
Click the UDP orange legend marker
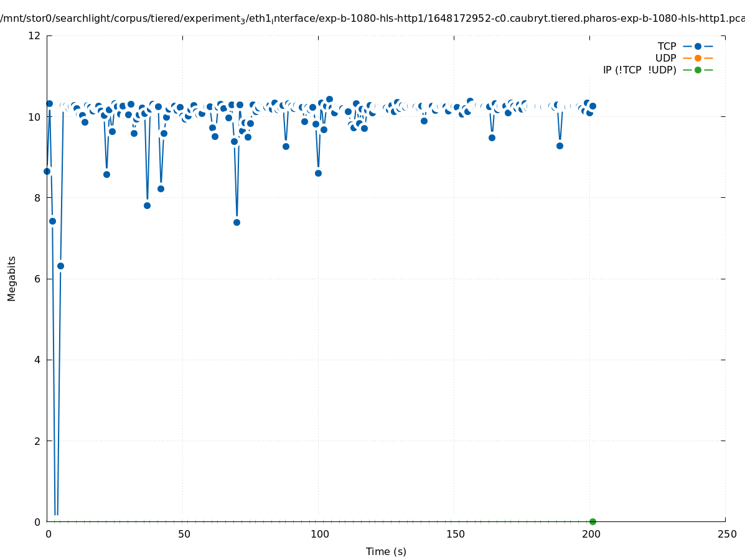[698, 58]
